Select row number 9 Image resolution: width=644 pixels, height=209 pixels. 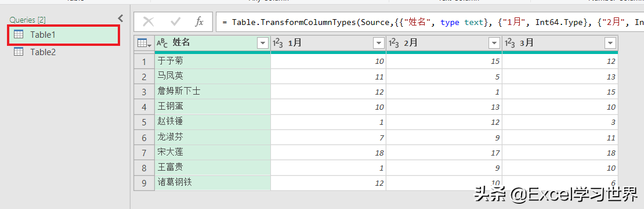[x=144, y=183]
